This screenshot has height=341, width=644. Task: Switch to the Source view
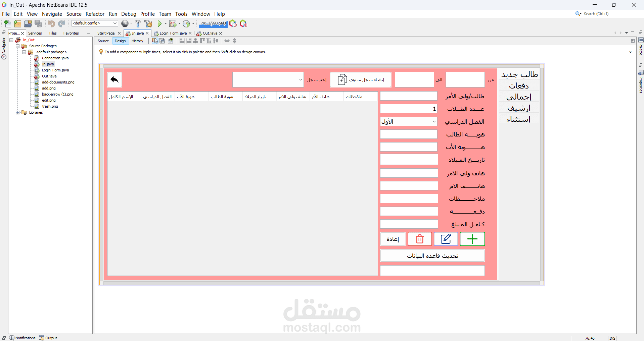click(103, 41)
